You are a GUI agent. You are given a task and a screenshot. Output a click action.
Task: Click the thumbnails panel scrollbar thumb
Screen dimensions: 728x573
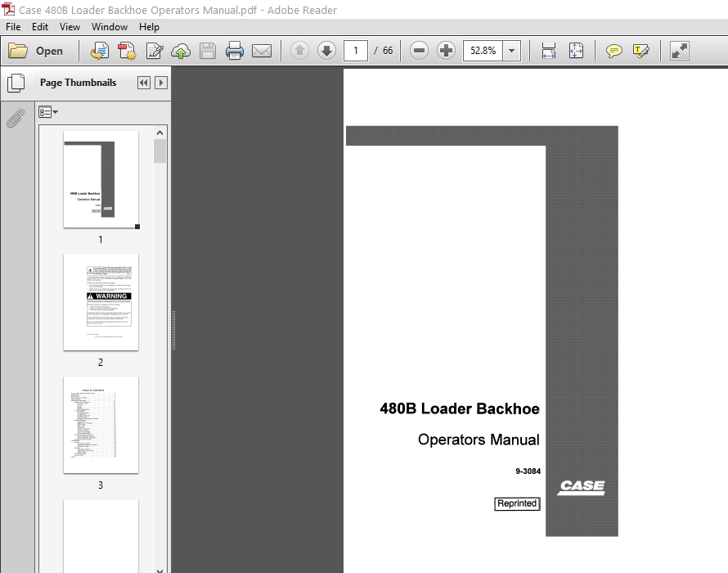(160, 151)
